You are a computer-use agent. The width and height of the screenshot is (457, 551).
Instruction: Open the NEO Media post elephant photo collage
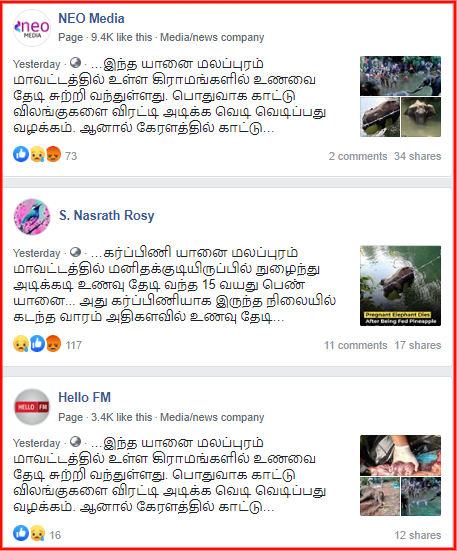click(x=400, y=96)
